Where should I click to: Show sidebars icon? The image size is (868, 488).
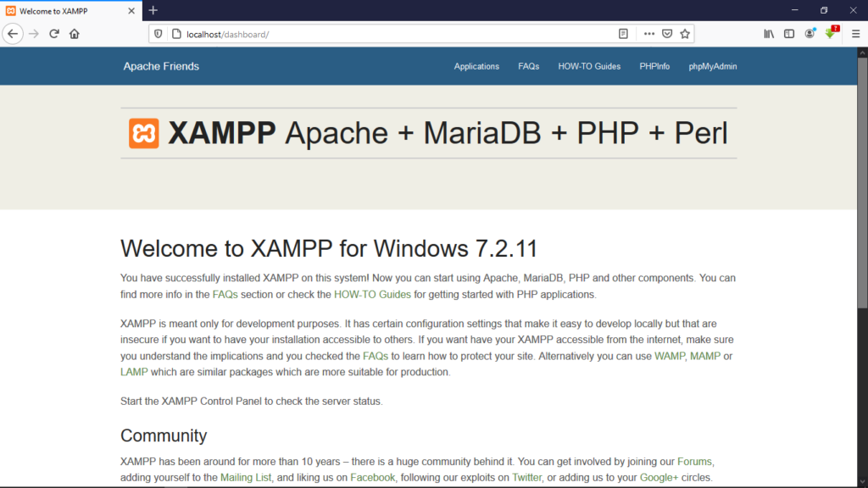[x=789, y=34]
